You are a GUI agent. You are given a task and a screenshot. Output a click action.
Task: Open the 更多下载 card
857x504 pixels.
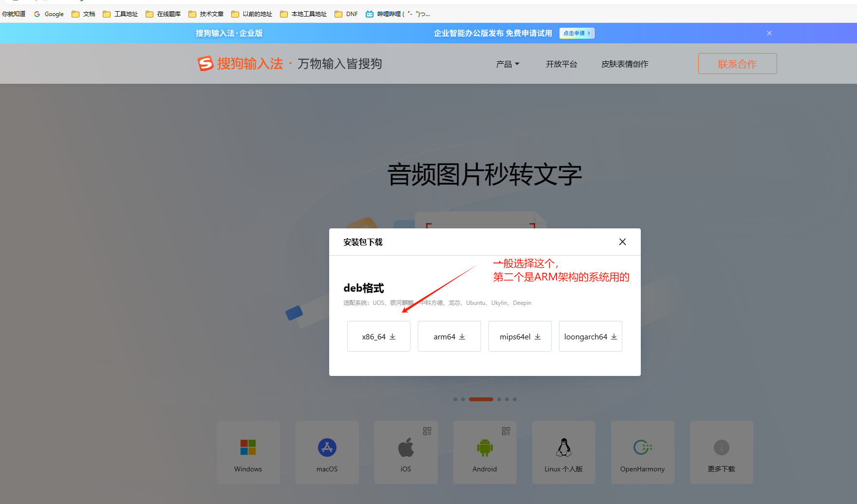coord(722,452)
